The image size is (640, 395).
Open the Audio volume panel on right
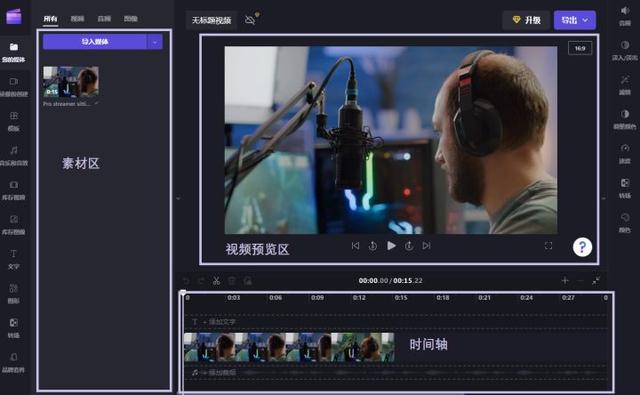coord(624,16)
